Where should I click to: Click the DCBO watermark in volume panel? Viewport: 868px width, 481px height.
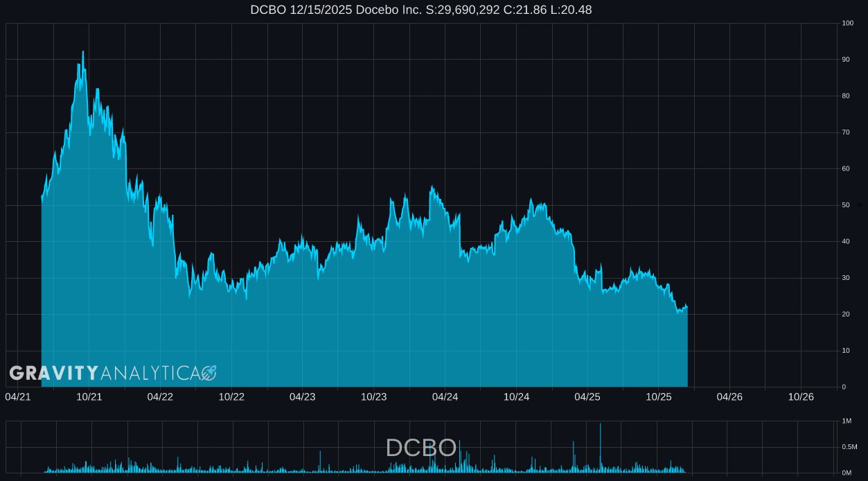click(420, 448)
